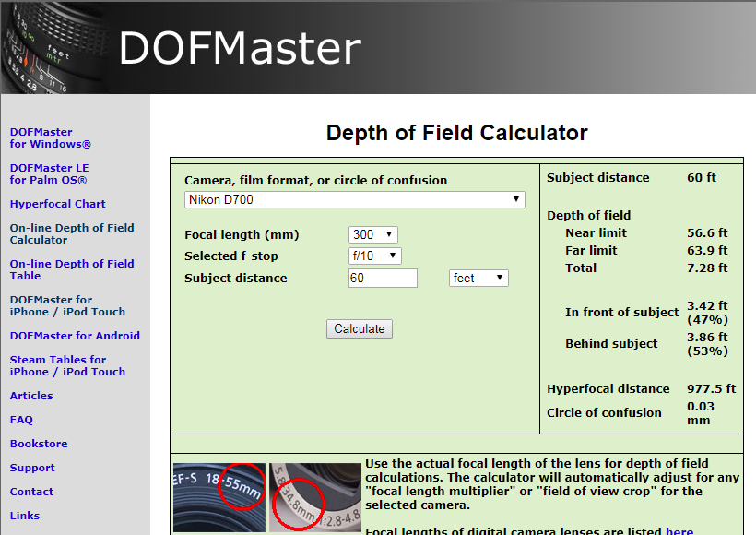756x535 pixels.
Task: Click the DOFMaster lens logo image
Action: [x=51, y=48]
